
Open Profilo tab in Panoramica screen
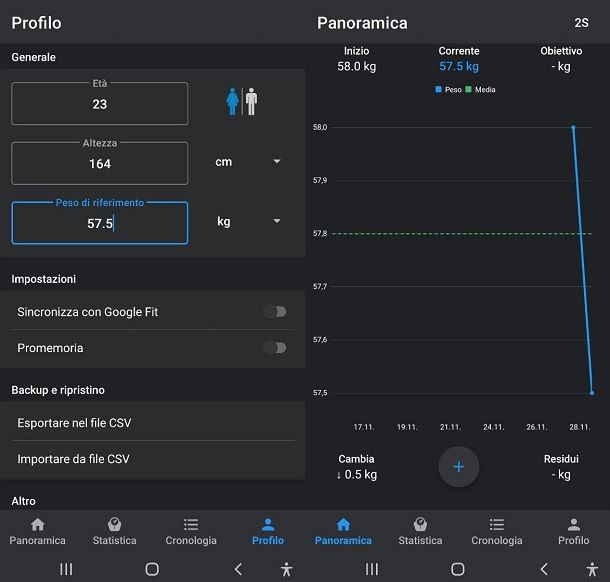(573, 531)
